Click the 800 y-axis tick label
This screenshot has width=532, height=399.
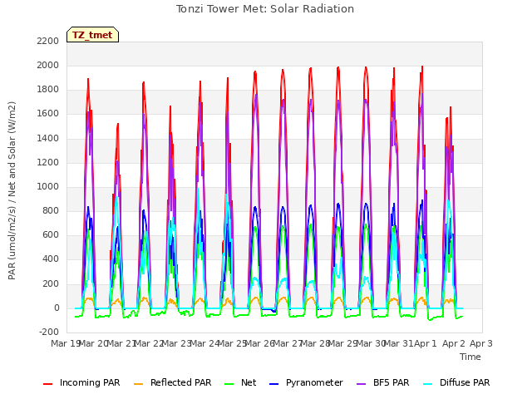click(x=51, y=210)
